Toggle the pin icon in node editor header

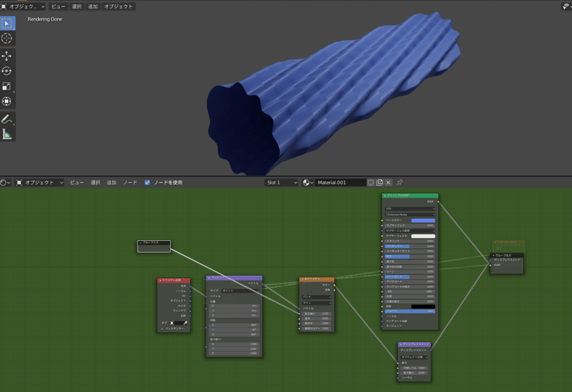[400, 183]
